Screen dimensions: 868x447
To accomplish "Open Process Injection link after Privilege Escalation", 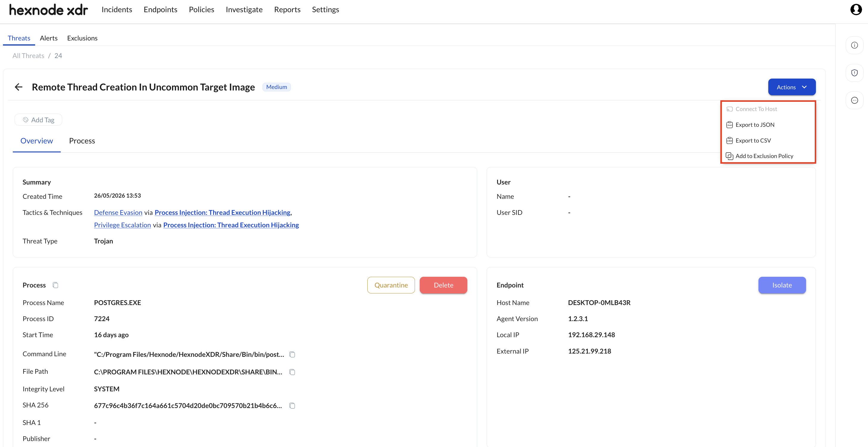I will click(231, 225).
